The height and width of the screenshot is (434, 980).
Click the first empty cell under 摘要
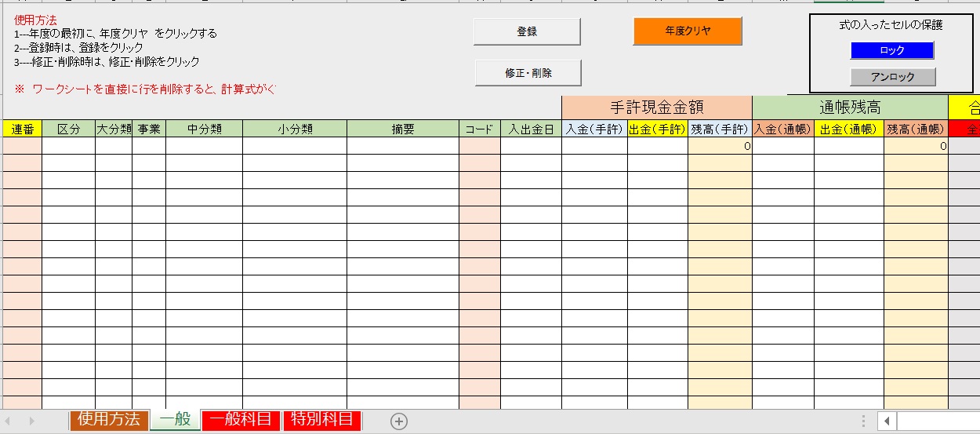coord(403,146)
